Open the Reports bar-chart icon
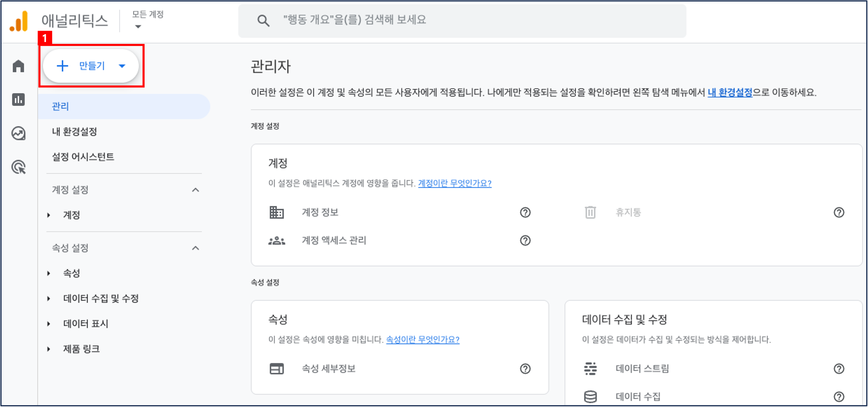868x407 pixels. [x=19, y=99]
